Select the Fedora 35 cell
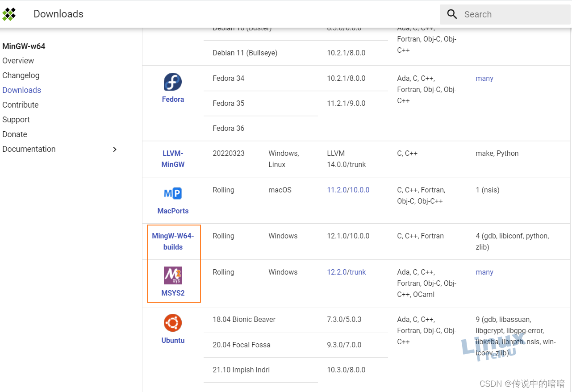This screenshot has height=392, width=572. (229, 103)
